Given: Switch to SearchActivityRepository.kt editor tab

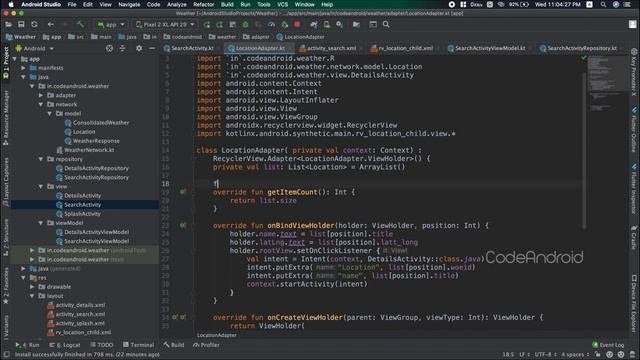Looking at the screenshot, I should click(x=579, y=48).
